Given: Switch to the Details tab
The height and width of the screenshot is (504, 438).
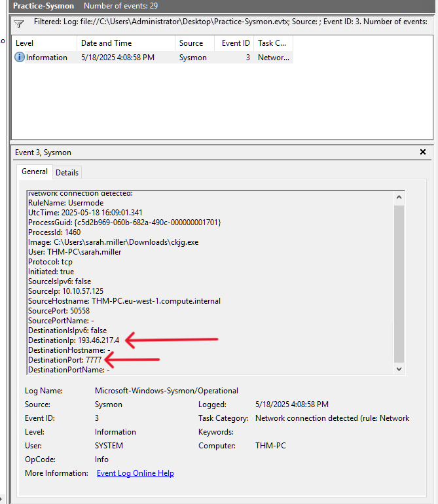Looking at the screenshot, I should [67, 173].
